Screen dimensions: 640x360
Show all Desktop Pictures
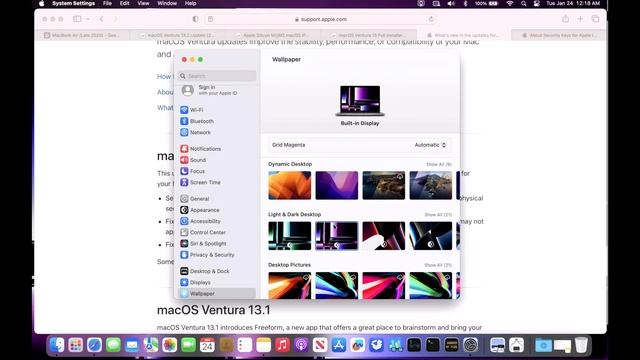click(x=438, y=265)
